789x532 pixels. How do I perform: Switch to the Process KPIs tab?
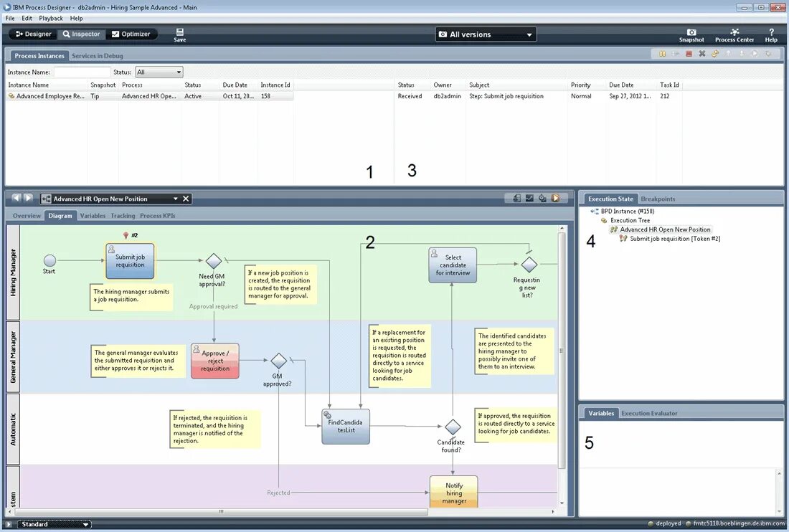click(x=158, y=216)
